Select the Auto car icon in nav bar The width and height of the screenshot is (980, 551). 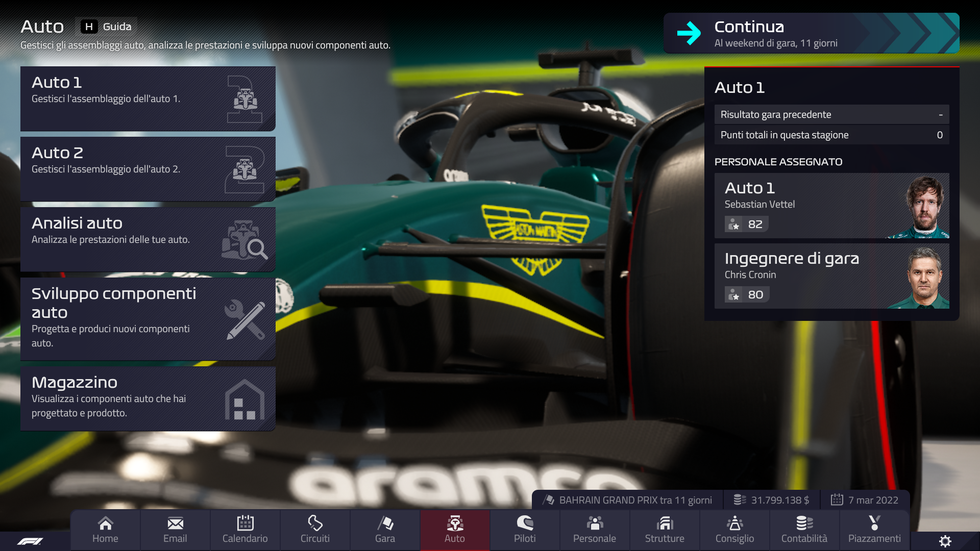point(455,523)
